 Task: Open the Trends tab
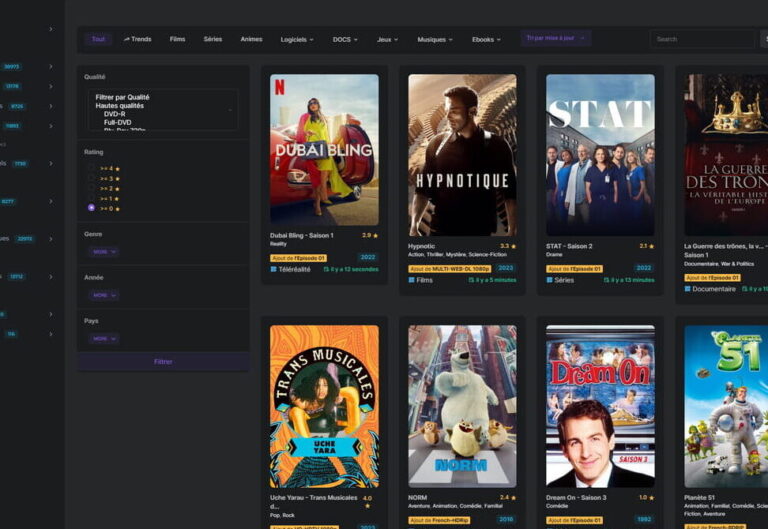[x=137, y=39]
